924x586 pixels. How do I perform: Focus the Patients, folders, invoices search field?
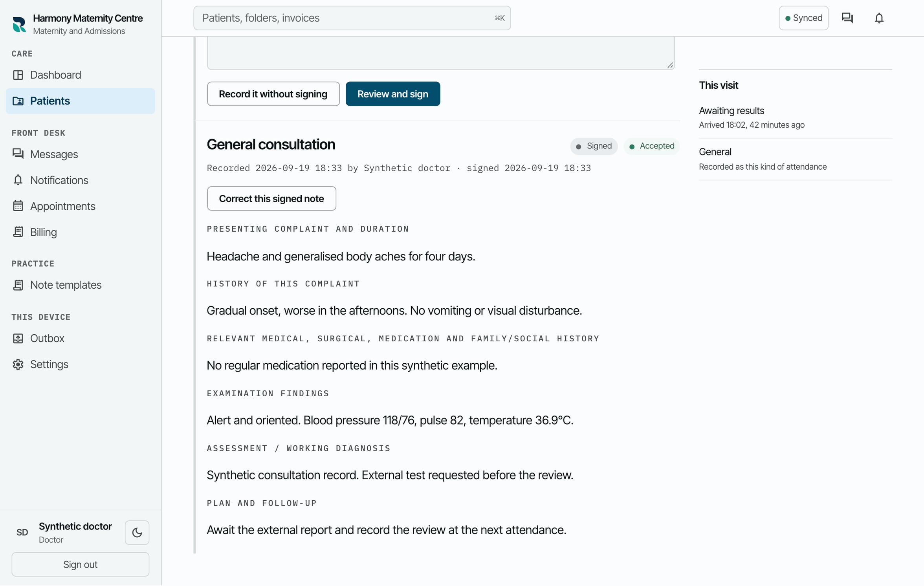(x=352, y=18)
